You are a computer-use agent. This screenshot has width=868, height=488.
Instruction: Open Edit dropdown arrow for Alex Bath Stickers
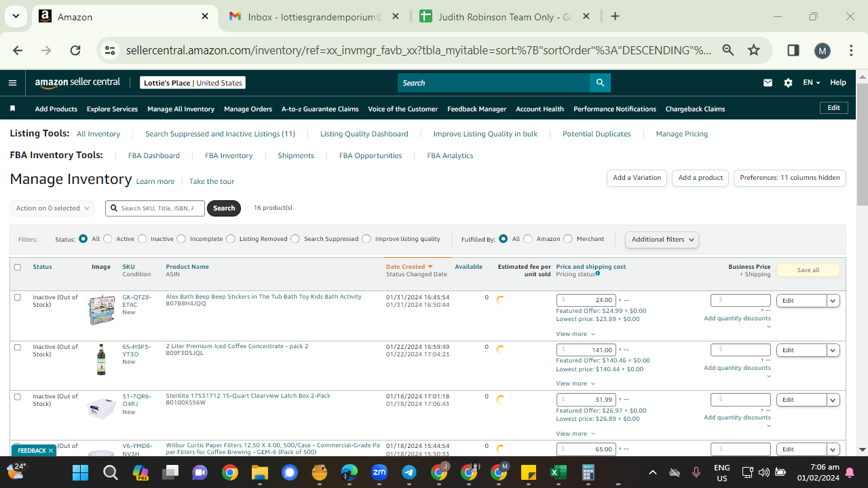833,301
